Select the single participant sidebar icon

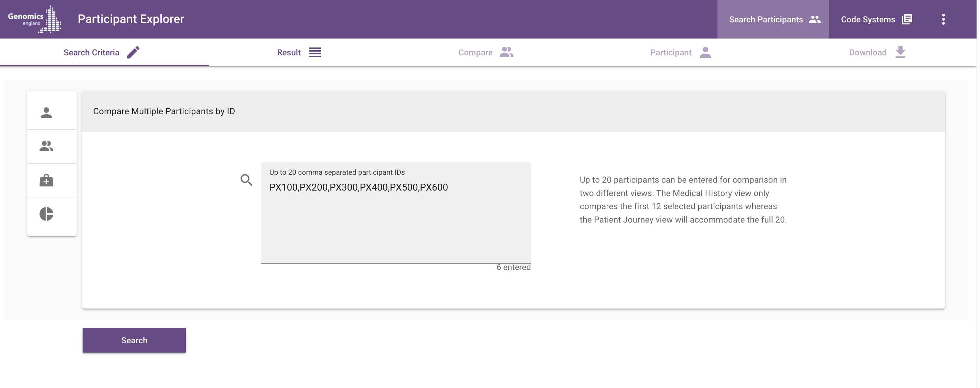coord(46,112)
